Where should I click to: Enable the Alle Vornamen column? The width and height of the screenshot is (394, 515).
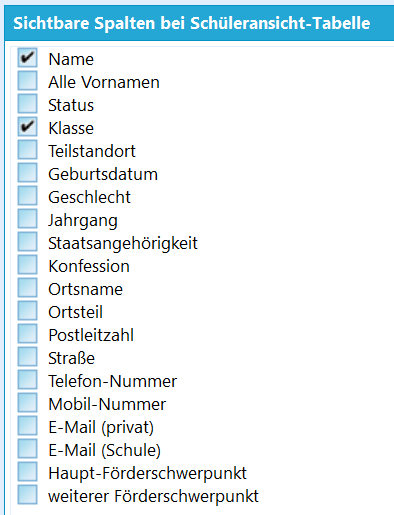(x=27, y=81)
